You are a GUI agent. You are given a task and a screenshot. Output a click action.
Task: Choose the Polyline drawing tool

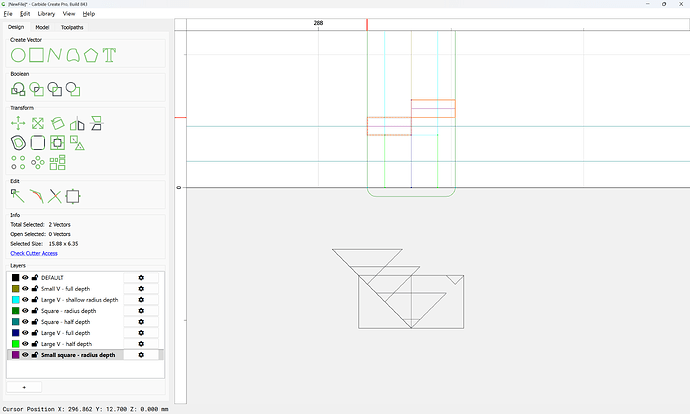tap(55, 55)
